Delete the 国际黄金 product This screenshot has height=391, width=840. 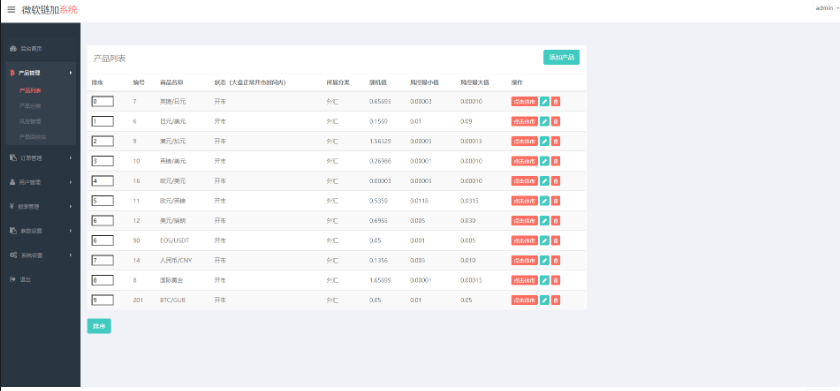tap(556, 280)
